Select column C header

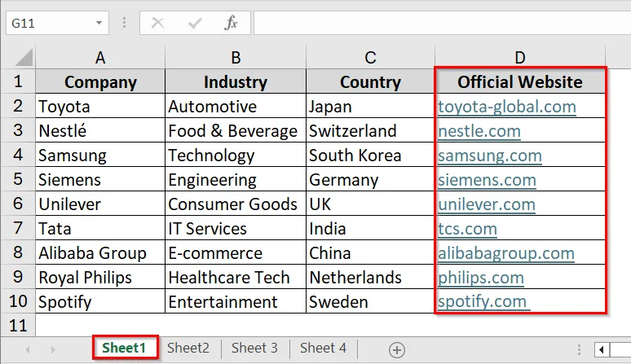pyautogui.click(x=370, y=58)
